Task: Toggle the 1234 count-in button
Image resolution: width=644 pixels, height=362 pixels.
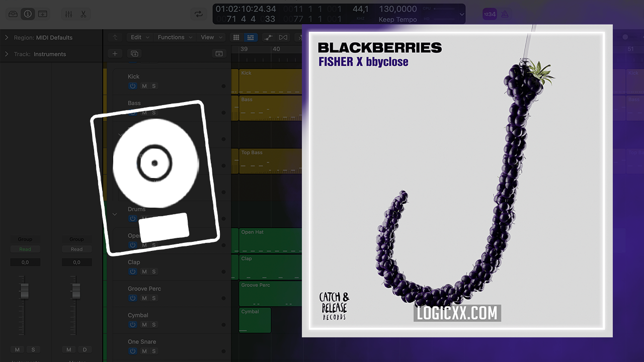Action: pyautogui.click(x=490, y=15)
